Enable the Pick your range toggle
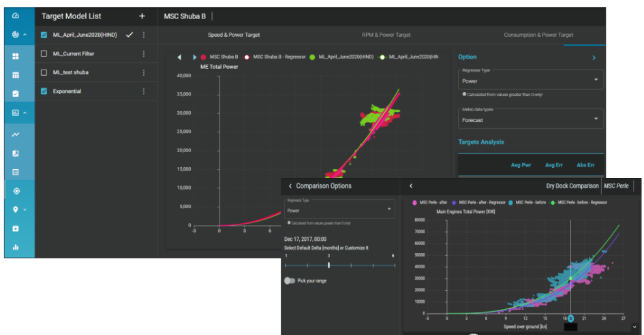Screen dimensions: 644x335 click(x=291, y=280)
